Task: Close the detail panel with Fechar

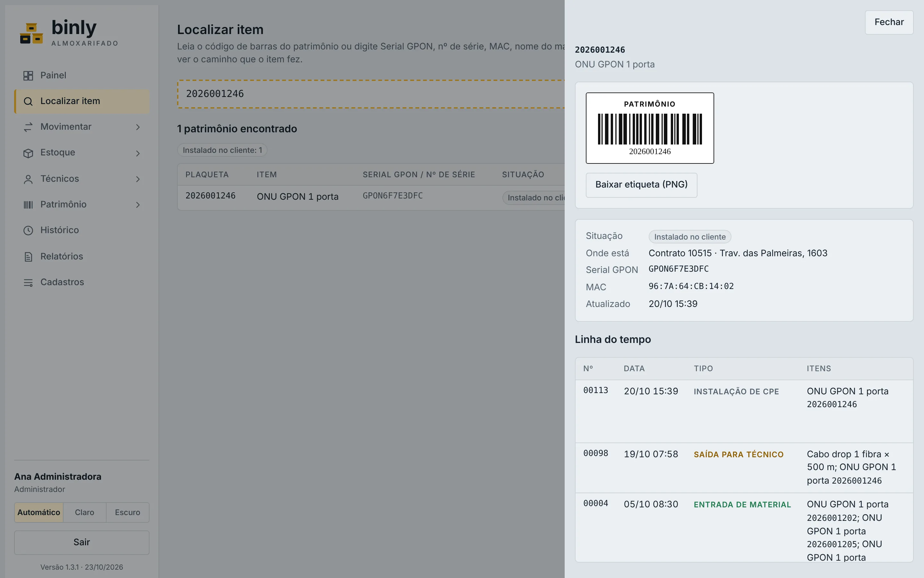Action: (x=889, y=22)
